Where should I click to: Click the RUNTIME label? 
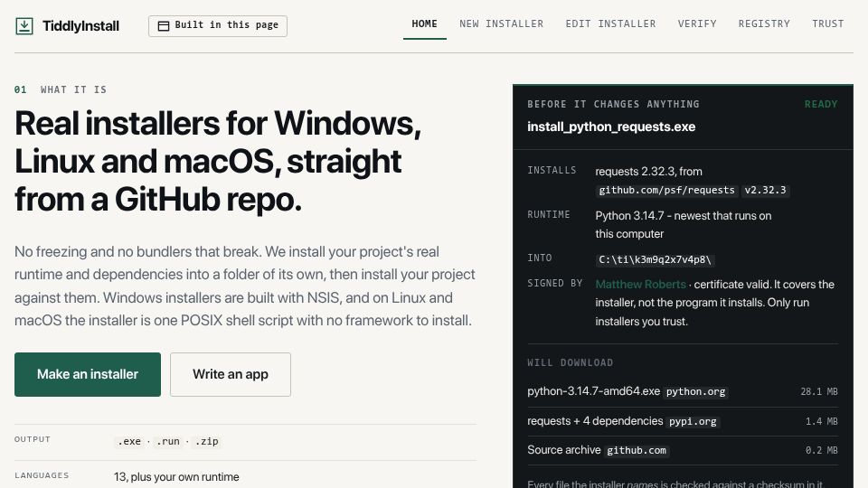pos(549,215)
